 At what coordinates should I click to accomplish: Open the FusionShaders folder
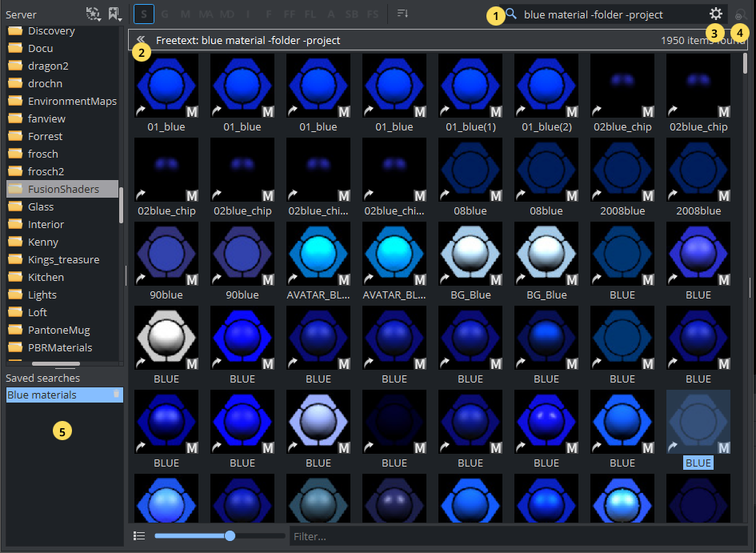[x=63, y=189]
